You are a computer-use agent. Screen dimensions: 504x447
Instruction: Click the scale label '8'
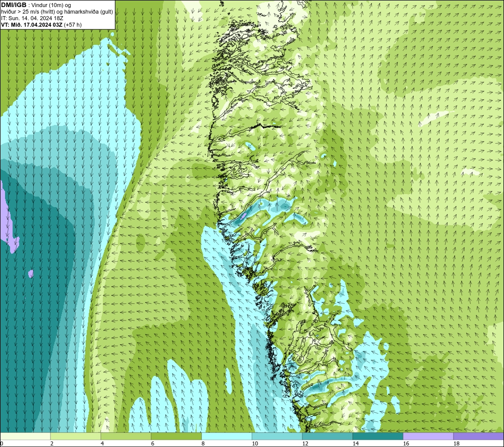pyautogui.click(x=203, y=444)
